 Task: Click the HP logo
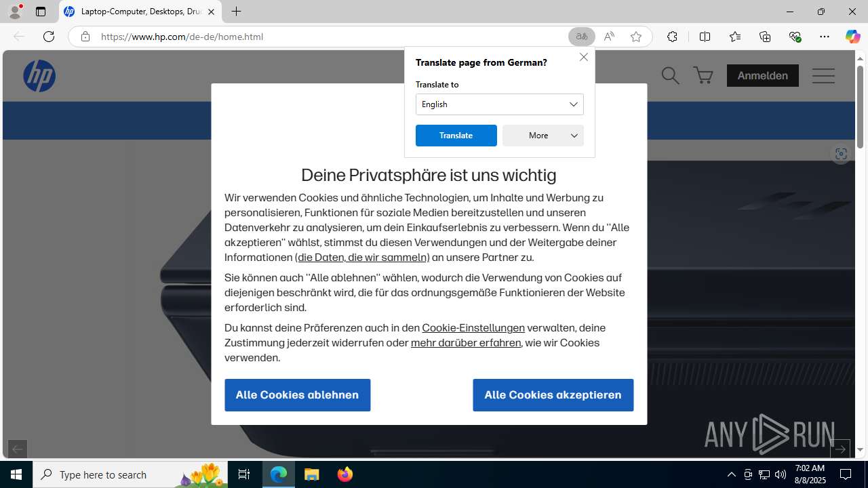pyautogui.click(x=39, y=75)
